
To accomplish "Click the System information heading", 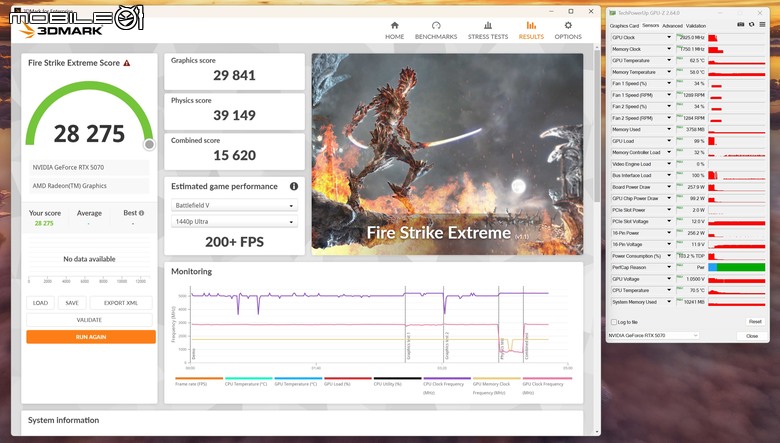I will pyautogui.click(x=63, y=420).
